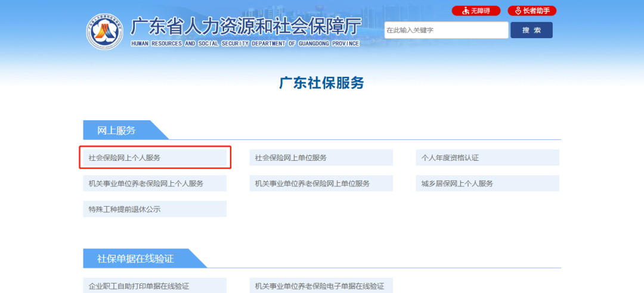Visit 城乡居保网上个人服务

point(487,183)
